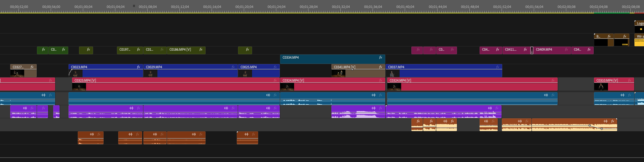Select the C0029.MP4 video clip
644x162 pixels.
point(191,71)
